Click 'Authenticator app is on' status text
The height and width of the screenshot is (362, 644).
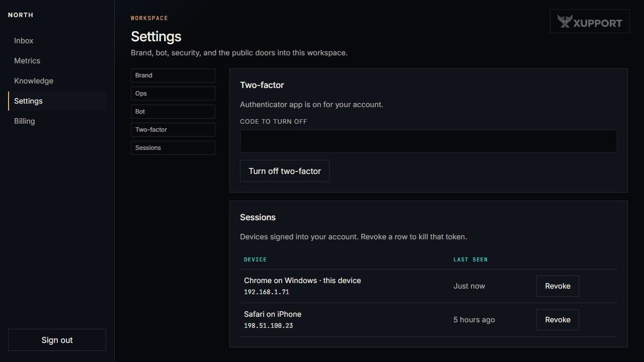[311, 105]
